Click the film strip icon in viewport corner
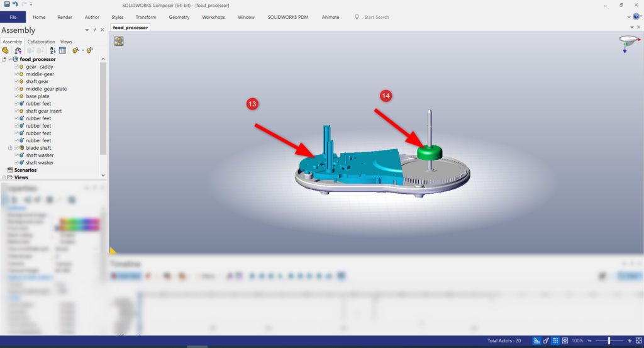 (x=119, y=41)
